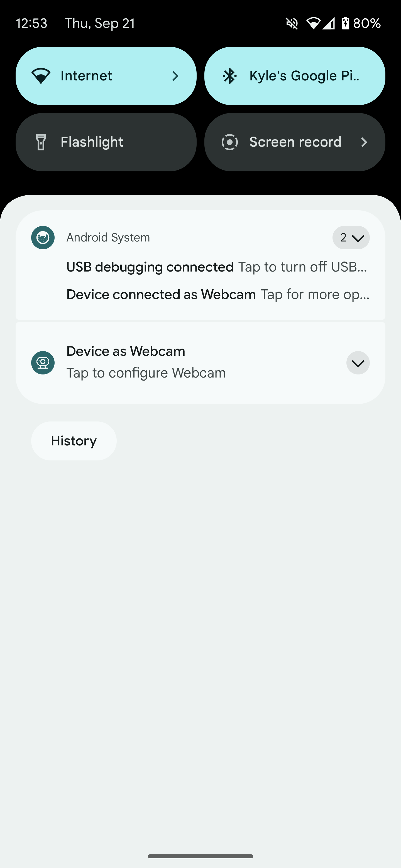This screenshot has height=868, width=401.
Task: Tap the flashlight icon
Action: (41, 142)
